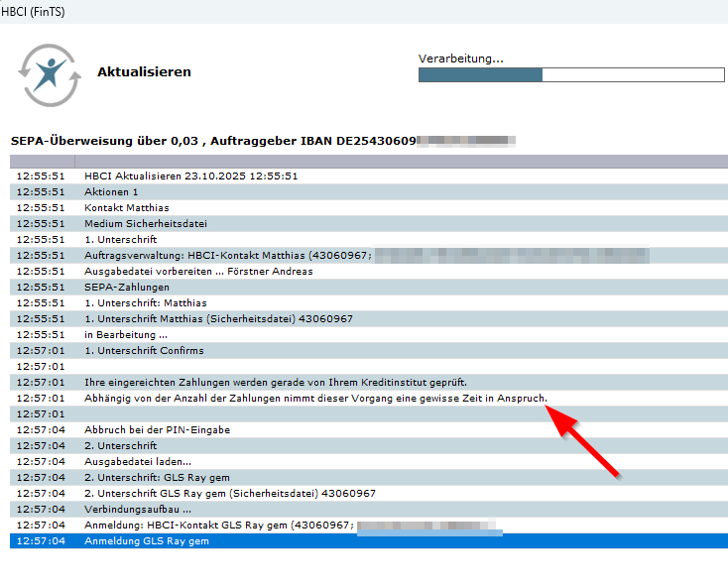Click the time column header
Image resolution: width=728 pixels, height=586 pixels.
42,161
